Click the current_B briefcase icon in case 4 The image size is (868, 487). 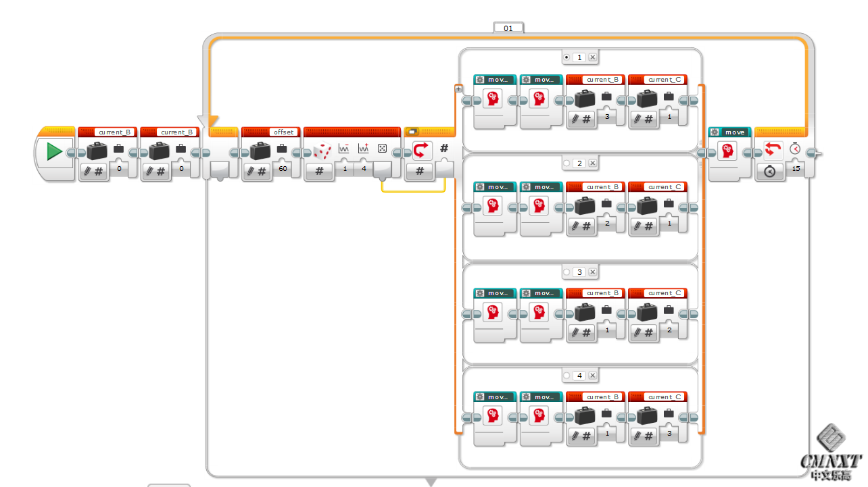point(585,416)
